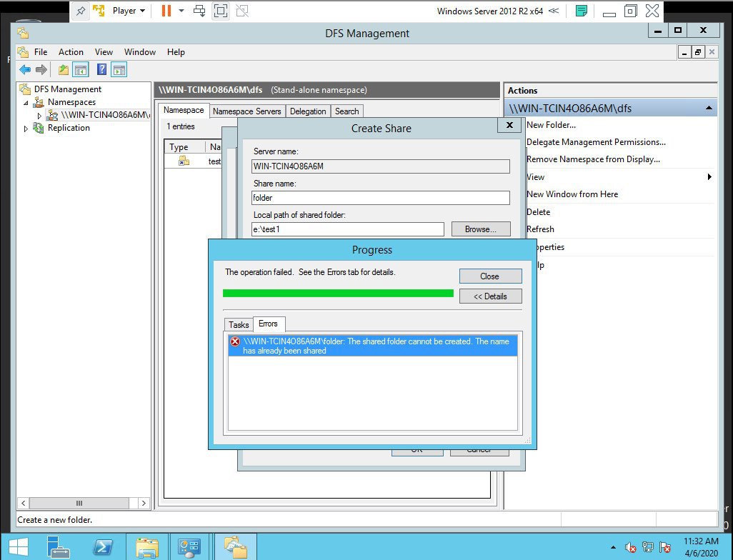The height and width of the screenshot is (560, 733).
Task: Click Delegate Management Permissions... action
Action: pyautogui.click(x=596, y=142)
